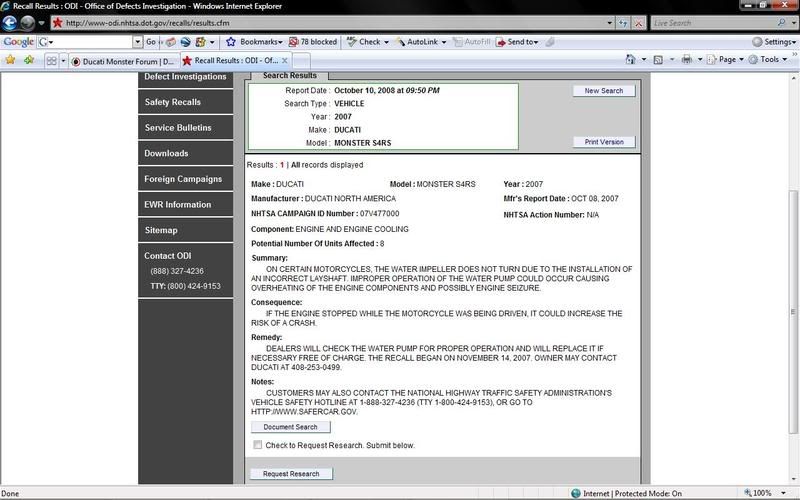Click the Refresh page icon
This screenshot has width=800, height=500.
coord(622,22)
